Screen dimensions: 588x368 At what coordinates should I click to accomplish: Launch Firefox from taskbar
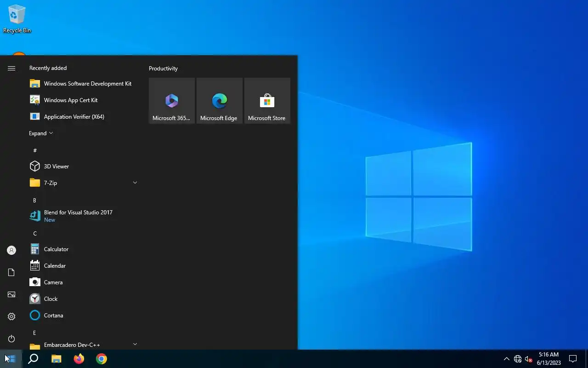pyautogui.click(x=79, y=359)
